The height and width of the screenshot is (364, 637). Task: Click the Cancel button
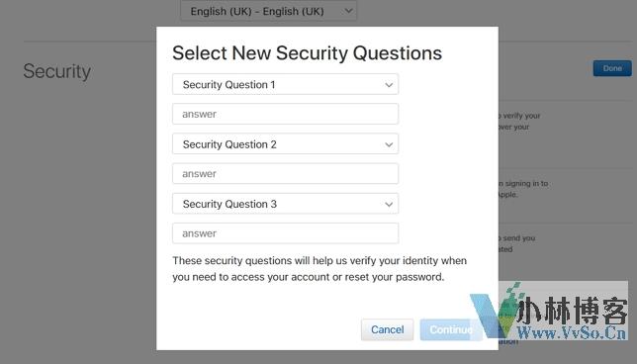(x=387, y=329)
